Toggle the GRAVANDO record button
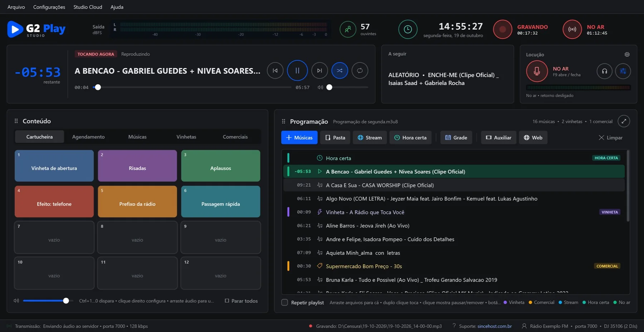The height and width of the screenshot is (332, 644). click(x=503, y=29)
